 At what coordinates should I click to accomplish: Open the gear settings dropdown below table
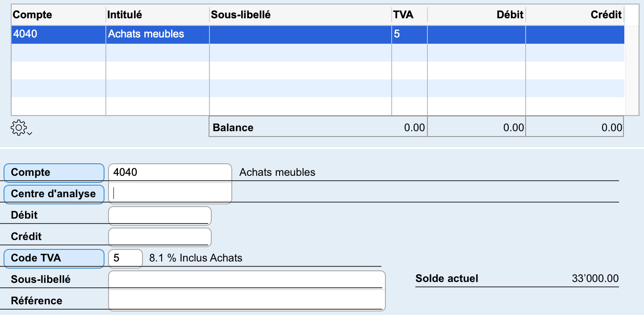(21, 128)
